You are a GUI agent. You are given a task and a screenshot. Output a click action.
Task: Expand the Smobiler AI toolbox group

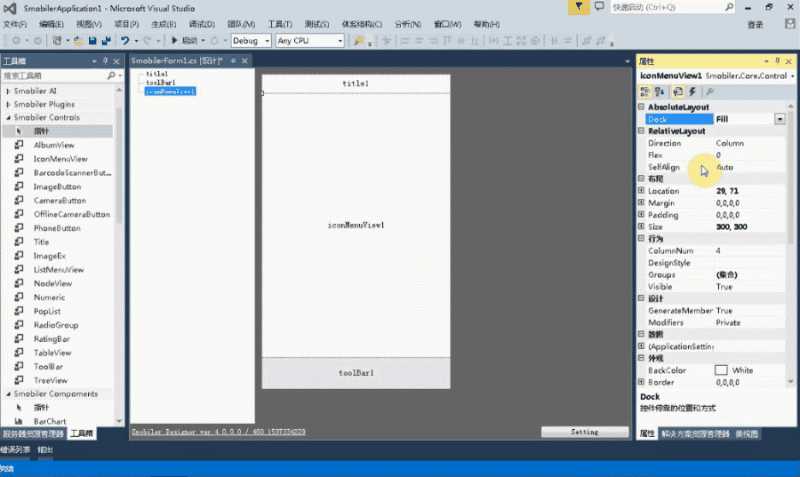point(8,91)
